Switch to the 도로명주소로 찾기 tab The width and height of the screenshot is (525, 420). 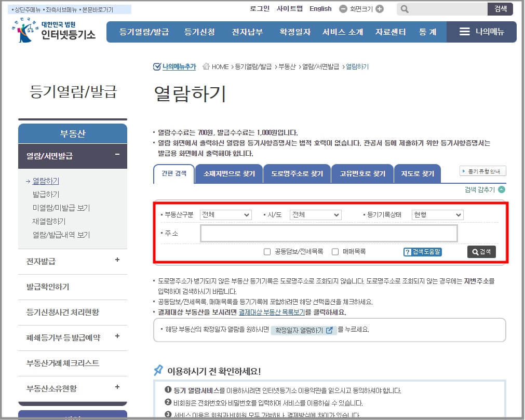pos(297,173)
